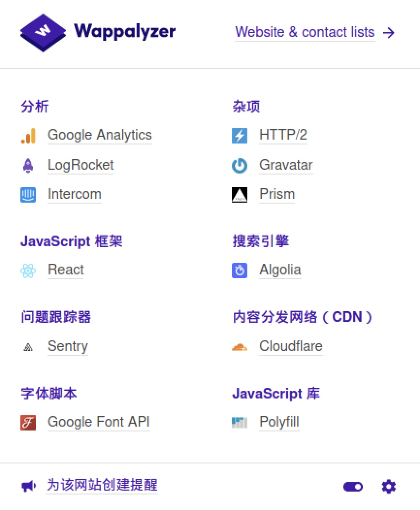This screenshot has height=510, width=420.
Task: Click the arrow beside Website & contact lists
Action: coord(388,32)
